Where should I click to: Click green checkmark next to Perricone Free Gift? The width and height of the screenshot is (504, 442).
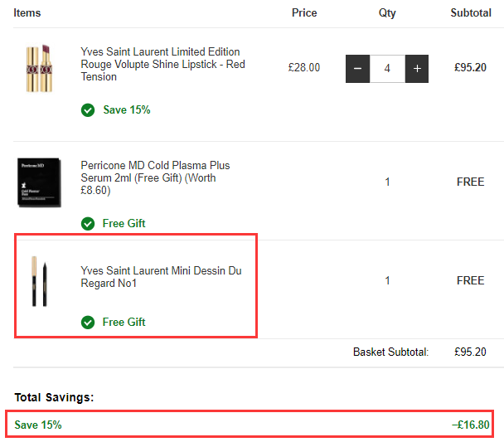tap(88, 223)
